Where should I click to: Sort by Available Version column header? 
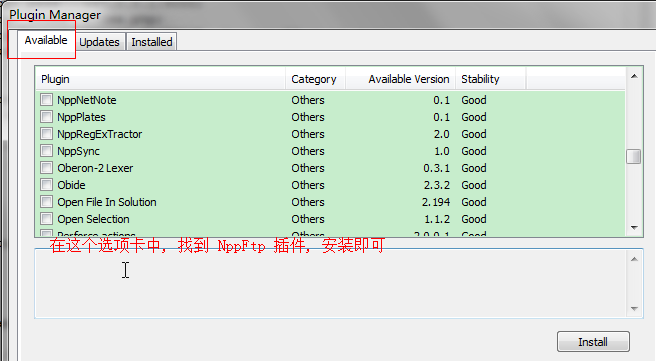tap(400, 79)
